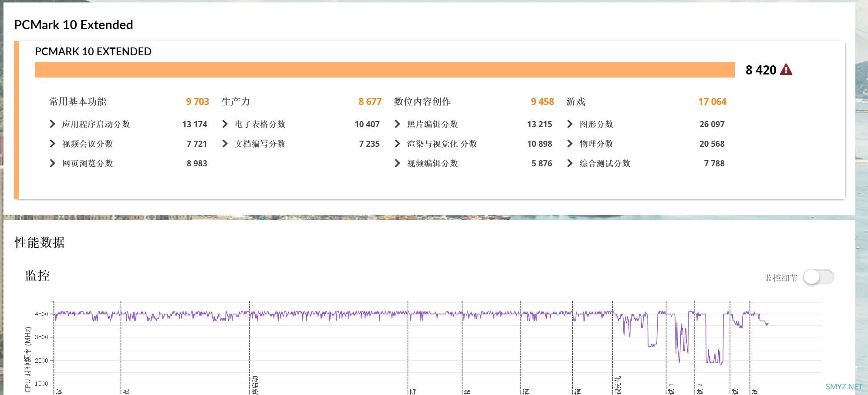Viewport: 868px width, 395px height.
Task: Click the 性能数据 section heading
Action: tap(40, 243)
